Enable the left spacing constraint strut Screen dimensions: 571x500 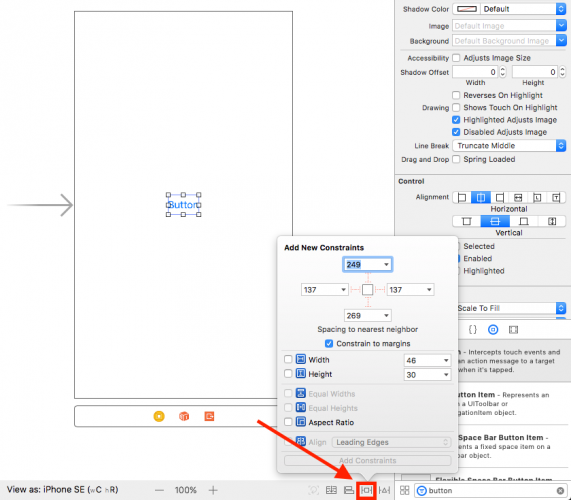(x=355, y=290)
